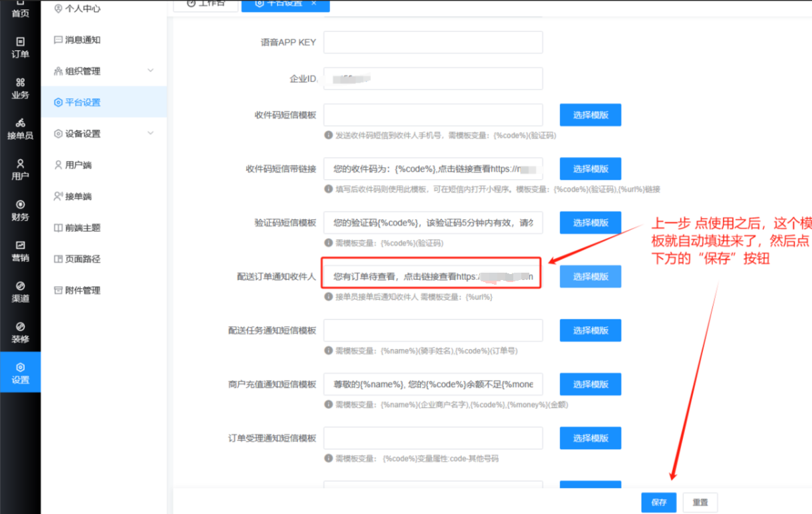812x514 pixels.
Task: Click the 配送订单通知收件人 input field
Action: [x=433, y=277]
